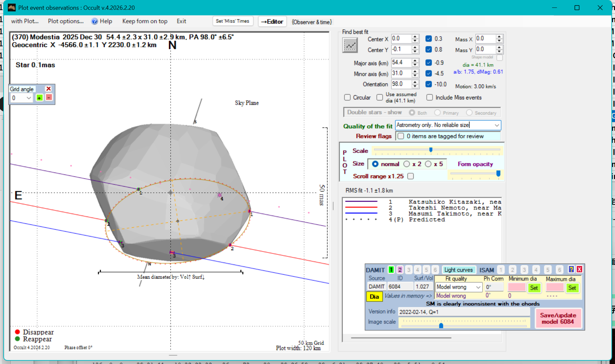The width and height of the screenshot is (615, 364).
Task: Select the x 2 plot size option
Action: [407, 164]
